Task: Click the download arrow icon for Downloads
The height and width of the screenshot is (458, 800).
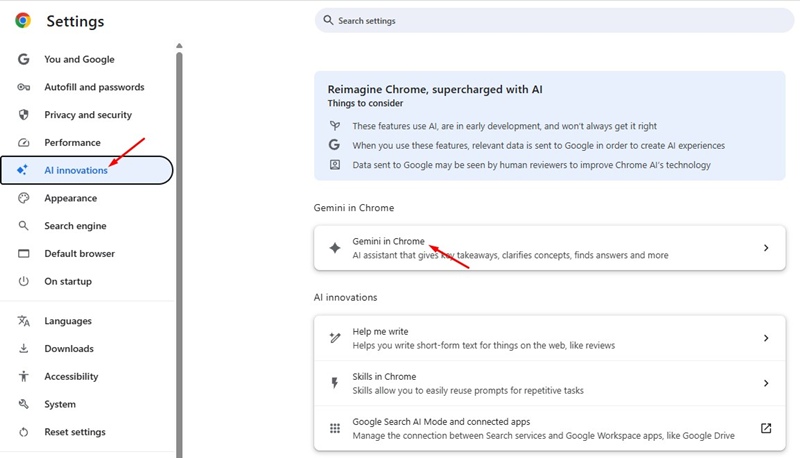Action: pos(23,348)
